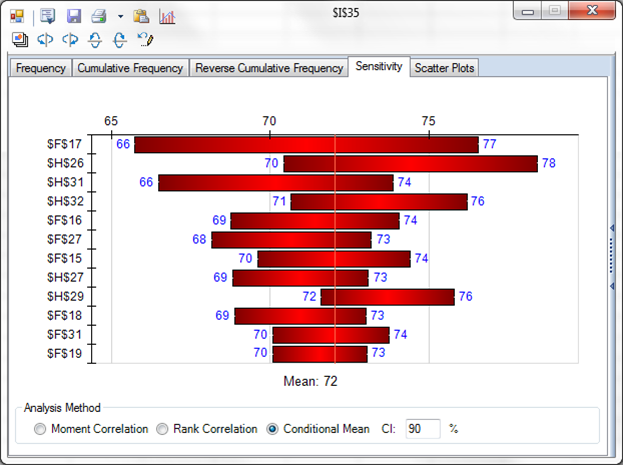Rotate chart about vertical axis, left-pointing arrow
This screenshot has width=623, height=465.
[45, 40]
